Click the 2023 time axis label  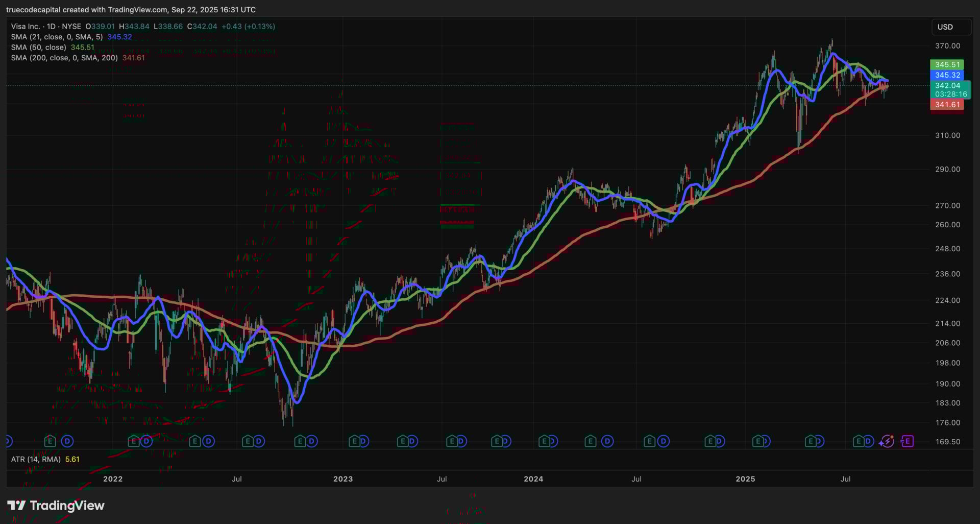coord(343,479)
